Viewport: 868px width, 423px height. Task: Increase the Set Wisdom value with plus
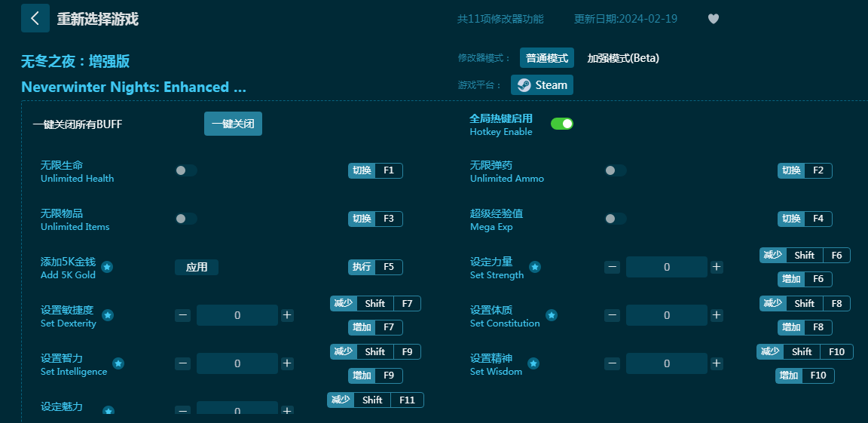pos(717,363)
